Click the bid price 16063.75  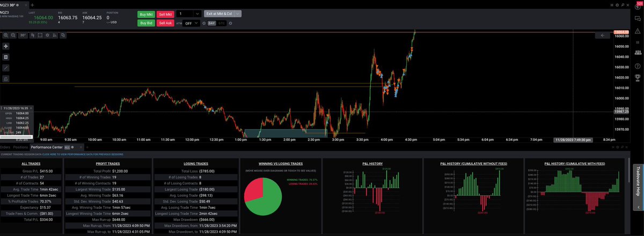[68, 18]
